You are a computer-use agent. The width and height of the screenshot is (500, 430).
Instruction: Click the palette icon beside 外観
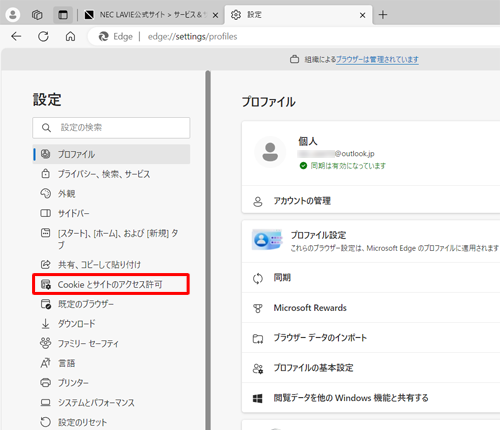(x=45, y=193)
